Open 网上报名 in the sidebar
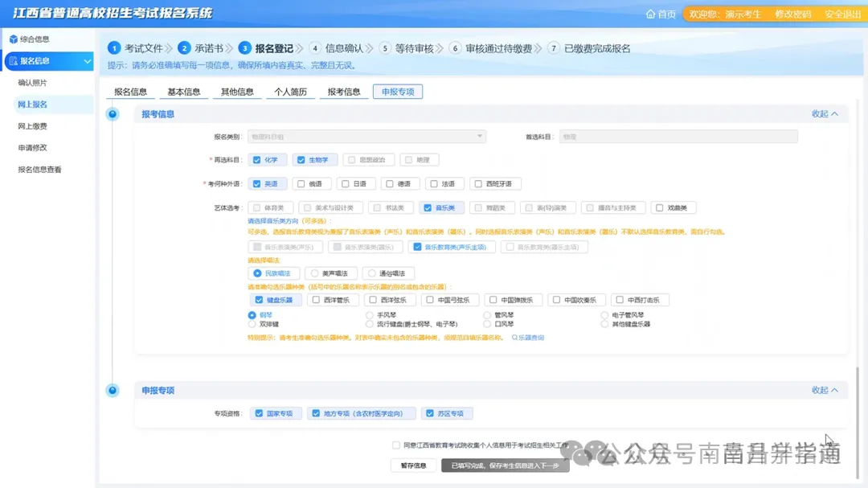Screen dimensions: 868x488 point(33,105)
